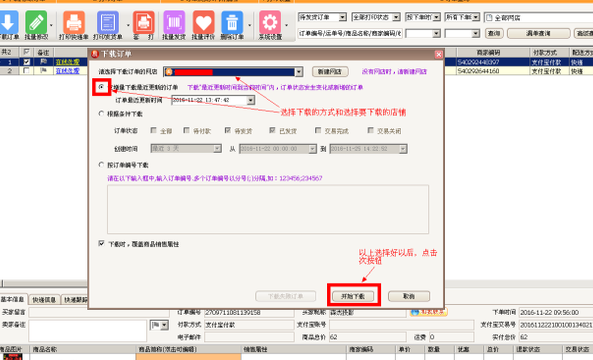The width and height of the screenshot is (593, 360).
Task: Click the Wangwang contact badge icon
Action: [x=428, y=312]
